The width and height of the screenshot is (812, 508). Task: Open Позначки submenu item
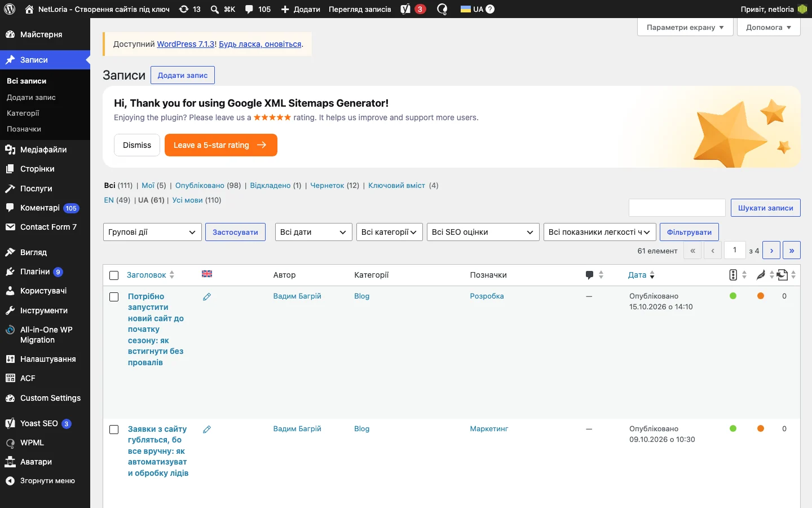(x=24, y=129)
